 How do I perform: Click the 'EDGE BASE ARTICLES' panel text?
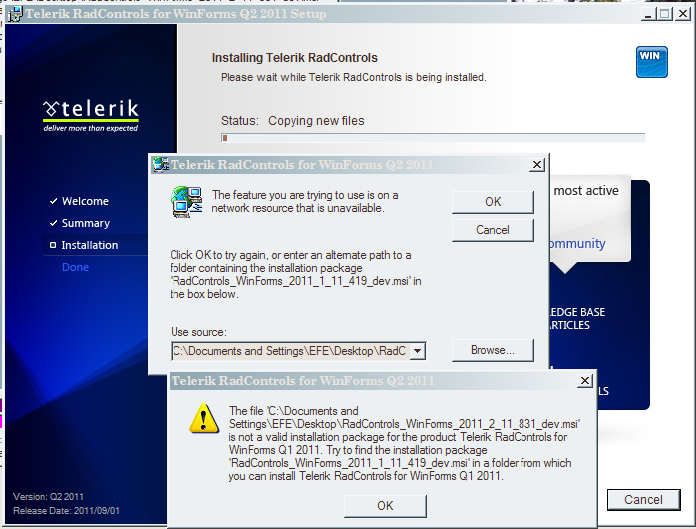pyautogui.click(x=577, y=319)
